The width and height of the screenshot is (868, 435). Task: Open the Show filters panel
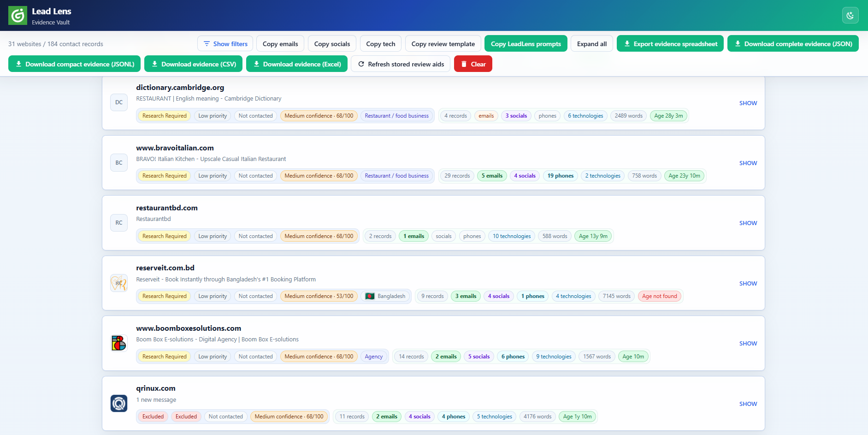click(x=225, y=44)
